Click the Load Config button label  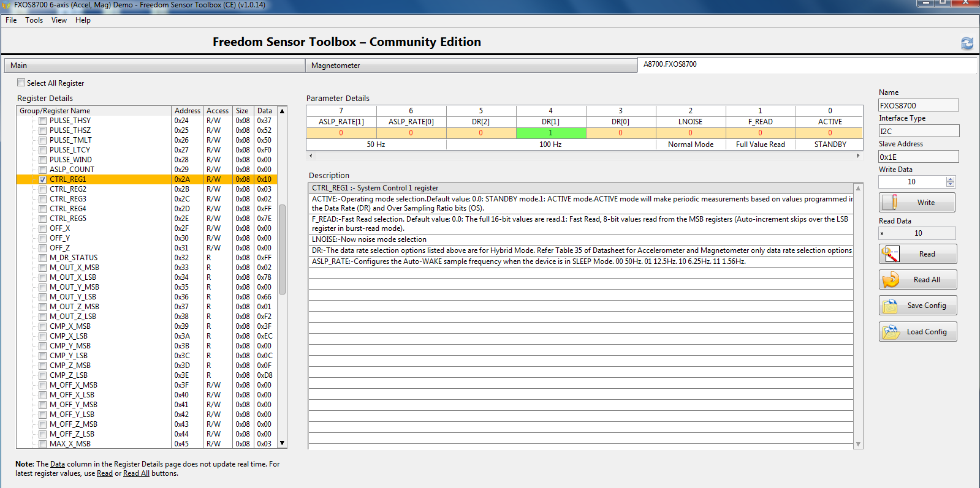pyautogui.click(x=927, y=332)
